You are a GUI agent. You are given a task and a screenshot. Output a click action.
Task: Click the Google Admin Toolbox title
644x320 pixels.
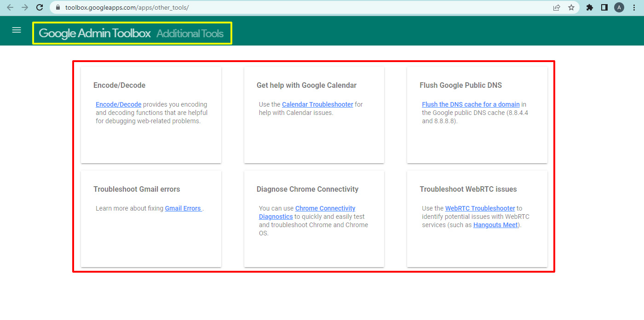tap(95, 33)
